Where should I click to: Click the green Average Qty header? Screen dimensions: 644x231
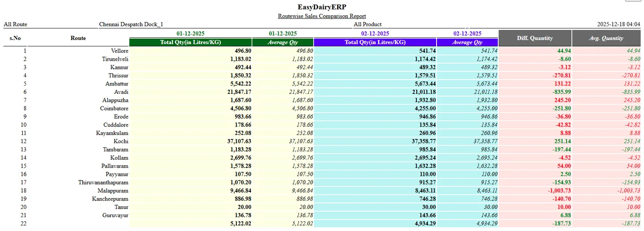[283, 42]
